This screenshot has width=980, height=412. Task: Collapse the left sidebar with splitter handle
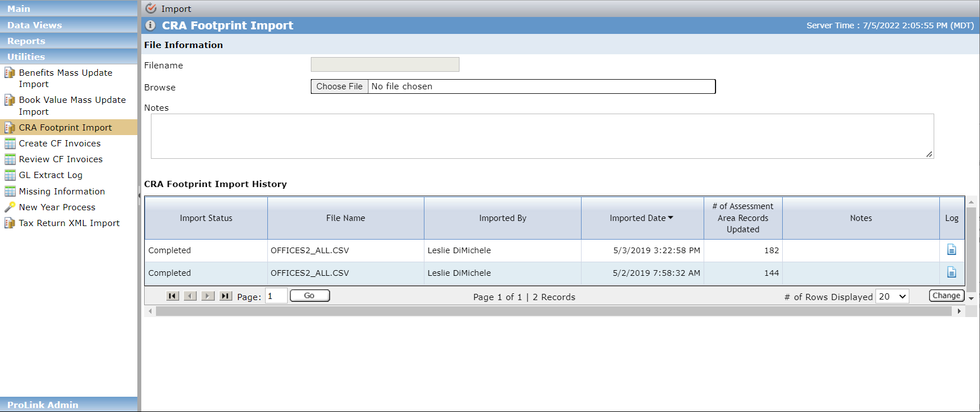[x=139, y=195]
